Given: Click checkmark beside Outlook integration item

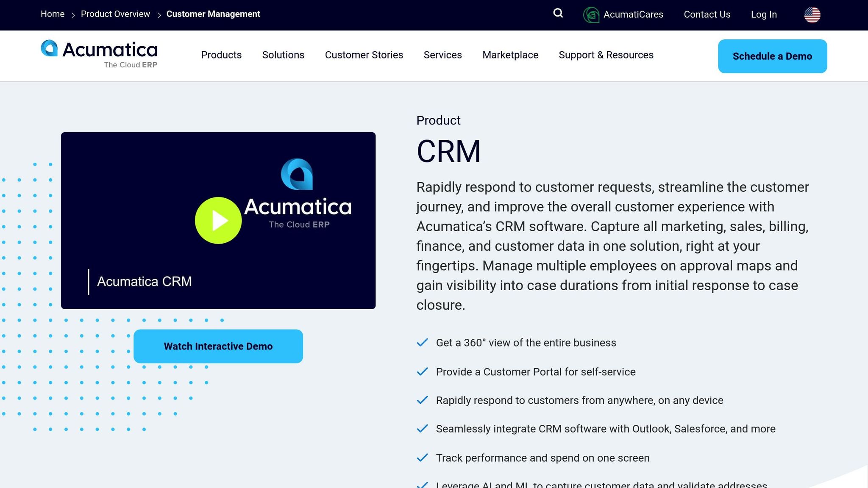Looking at the screenshot, I should tap(422, 429).
